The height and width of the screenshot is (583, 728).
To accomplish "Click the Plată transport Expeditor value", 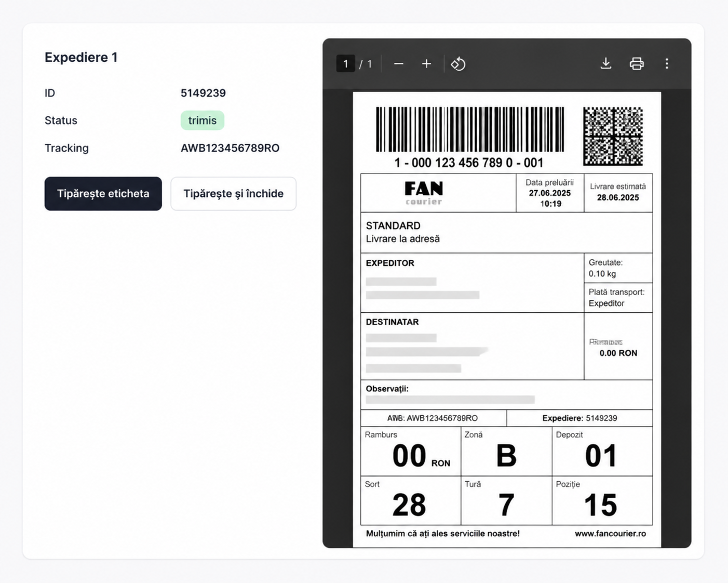I will click(606, 303).
